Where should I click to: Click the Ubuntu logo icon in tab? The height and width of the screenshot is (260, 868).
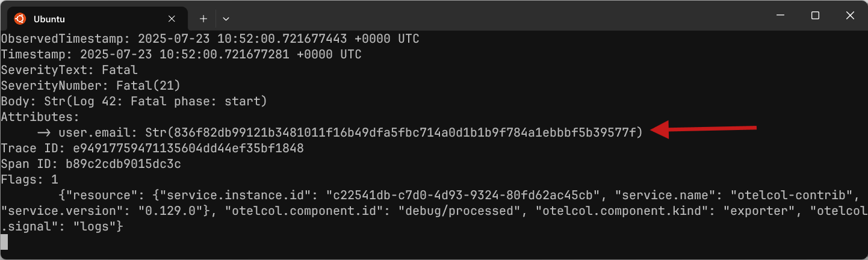[x=20, y=18]
